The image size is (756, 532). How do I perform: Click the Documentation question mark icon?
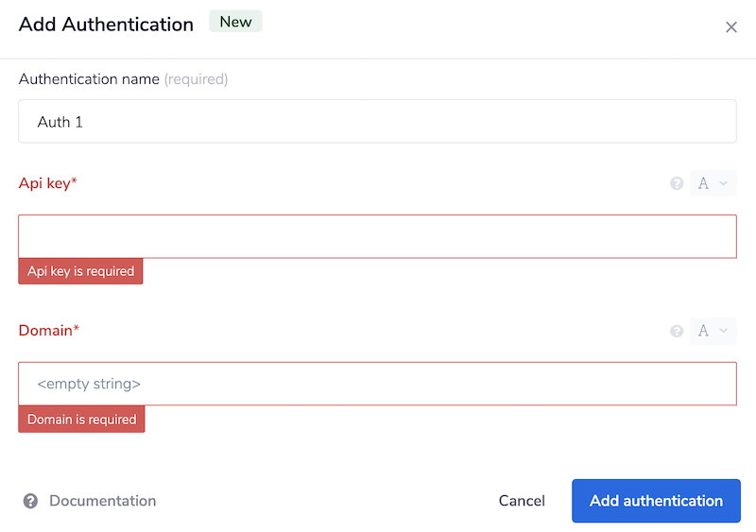(30, 501)
